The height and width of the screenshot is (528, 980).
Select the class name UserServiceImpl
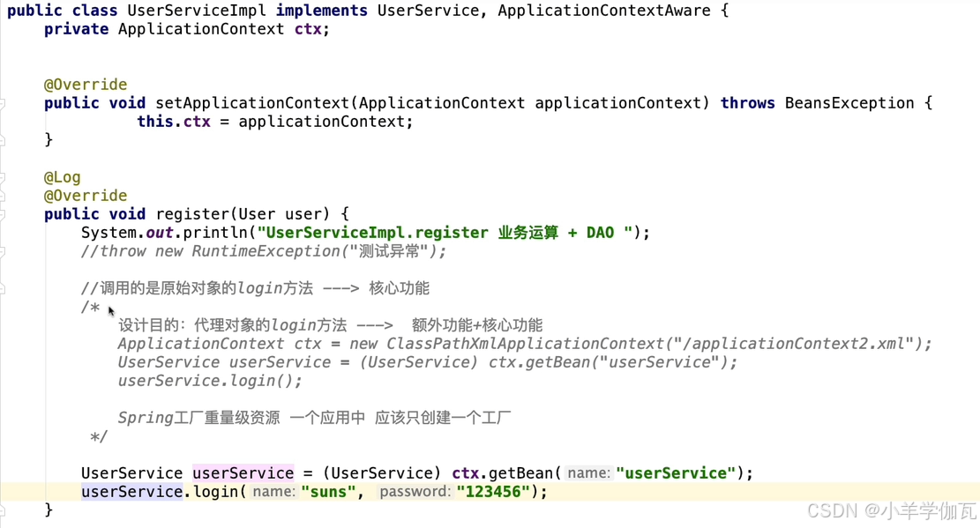coord(191,10)
